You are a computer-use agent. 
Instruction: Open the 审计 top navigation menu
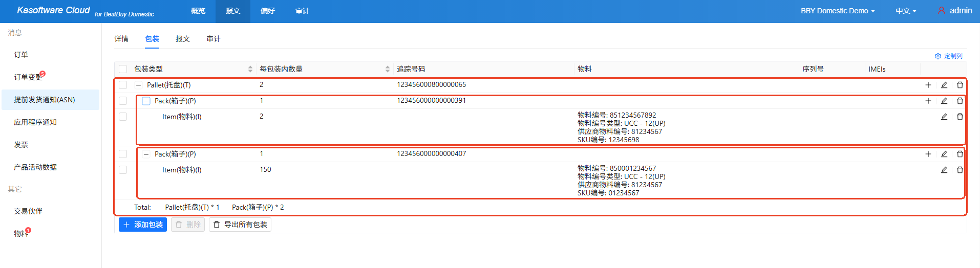click(303, 11)
